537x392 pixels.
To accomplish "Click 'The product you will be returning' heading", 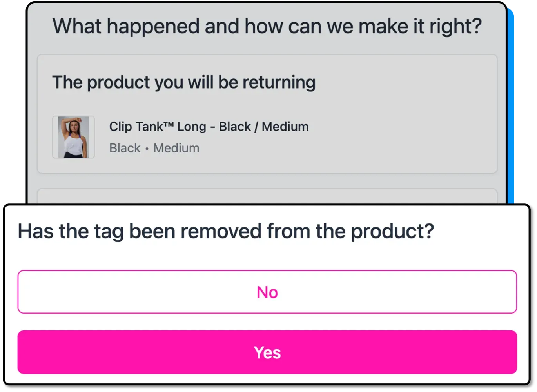I will [x=184, y=82].
